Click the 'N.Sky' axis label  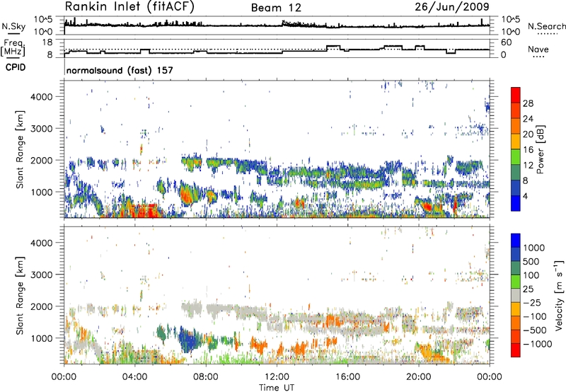[x=13, y=26]
